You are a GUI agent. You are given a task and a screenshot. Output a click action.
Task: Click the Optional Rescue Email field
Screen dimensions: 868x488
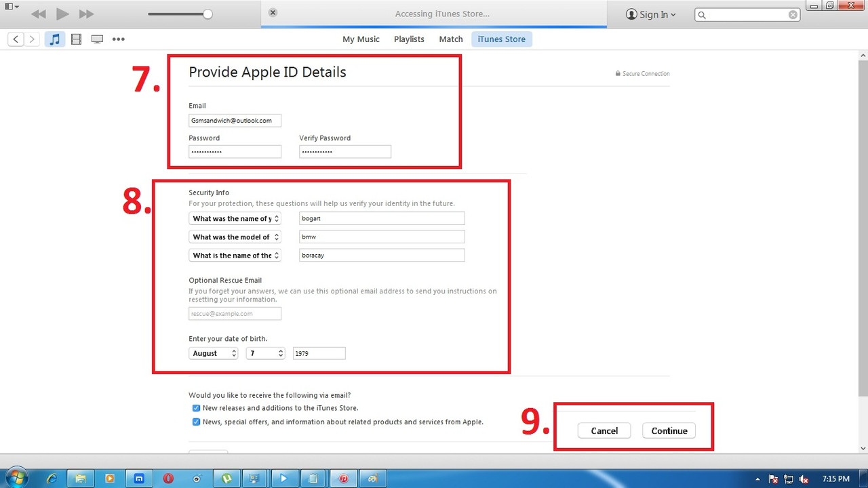click(x=235, y=314)
